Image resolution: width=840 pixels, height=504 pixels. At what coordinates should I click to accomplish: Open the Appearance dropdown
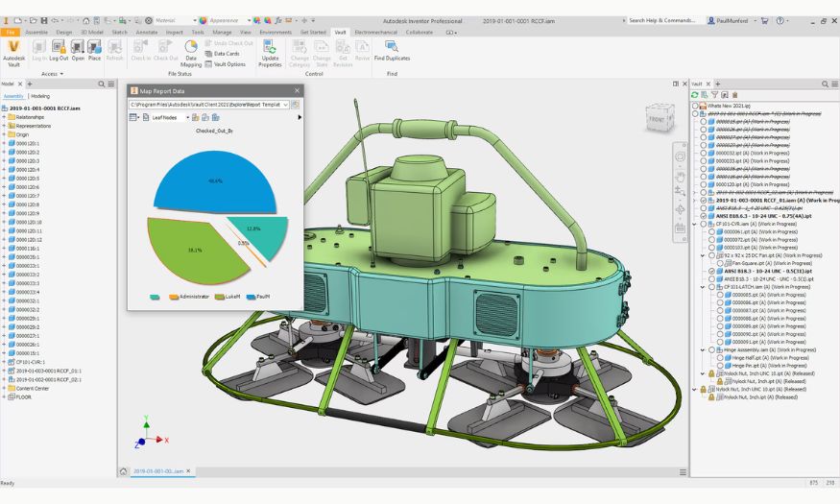[x=249, y=21]
